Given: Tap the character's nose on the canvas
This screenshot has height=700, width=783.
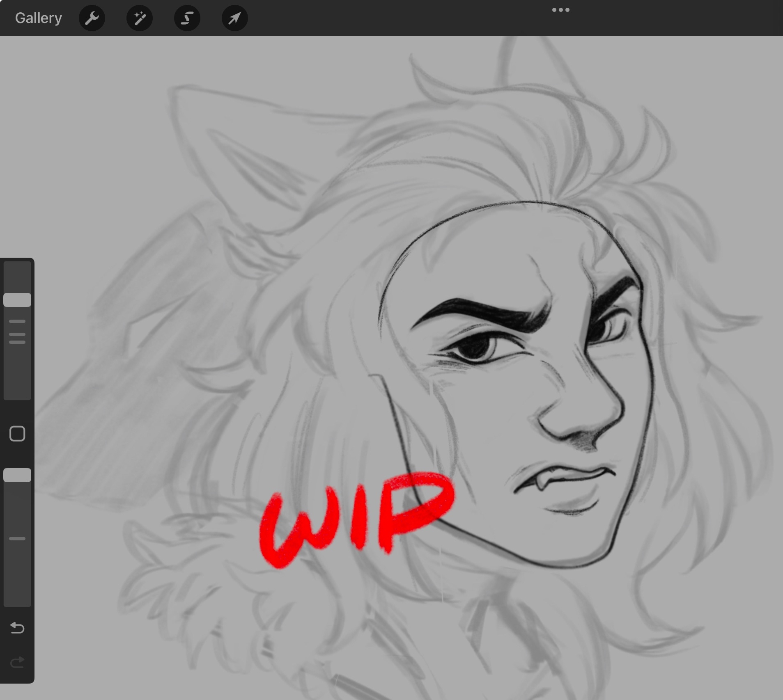Looking at the screenshot, I should (583, 414).
